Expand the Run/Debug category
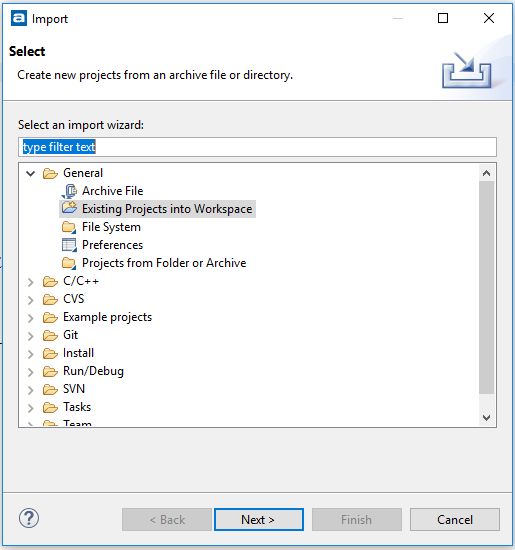This screenshot has height=550, width=515. (31, 372)
